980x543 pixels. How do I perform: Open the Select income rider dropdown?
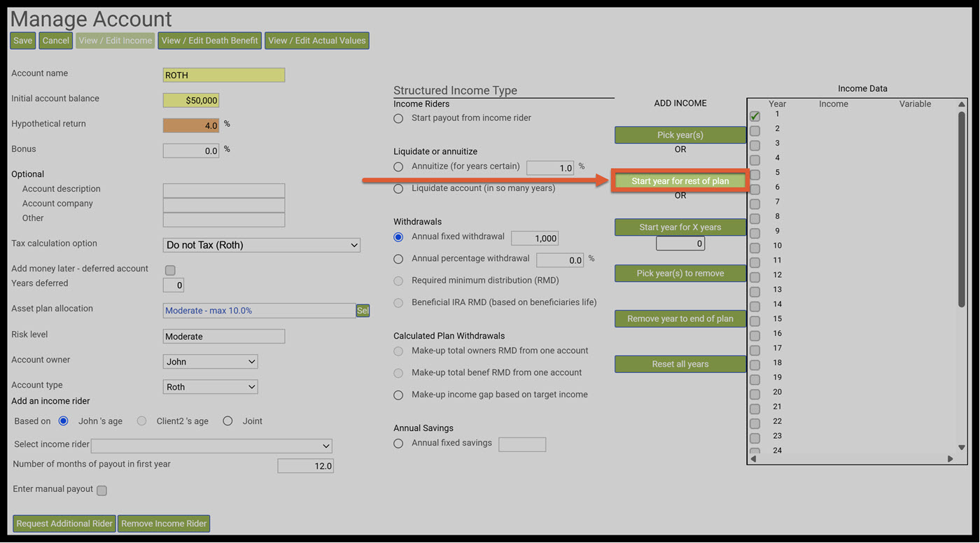211,446
